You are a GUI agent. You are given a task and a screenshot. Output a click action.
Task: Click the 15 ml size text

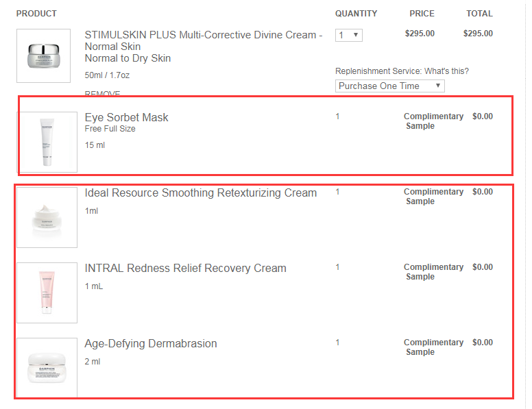coord(95,145)
